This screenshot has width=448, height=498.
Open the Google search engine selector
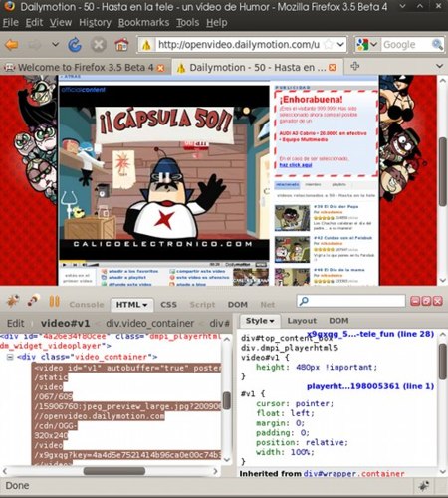[366, 44]
